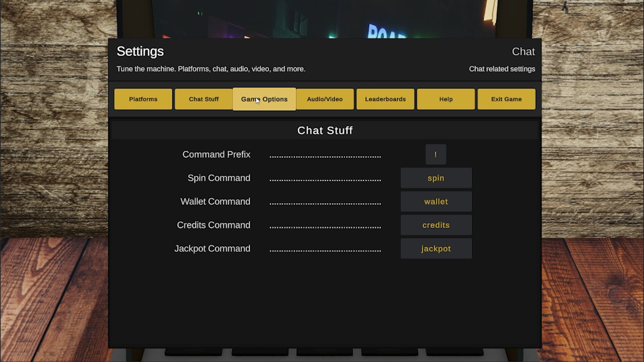This screenshot has width=644, height=362.
Task: Edit the 'jackpot' command field
Action: (x=436, y=248)
